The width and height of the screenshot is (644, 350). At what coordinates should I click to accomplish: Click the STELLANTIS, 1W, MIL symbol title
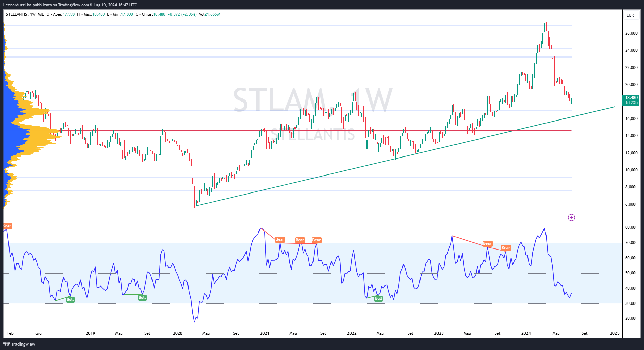point(25,14)
